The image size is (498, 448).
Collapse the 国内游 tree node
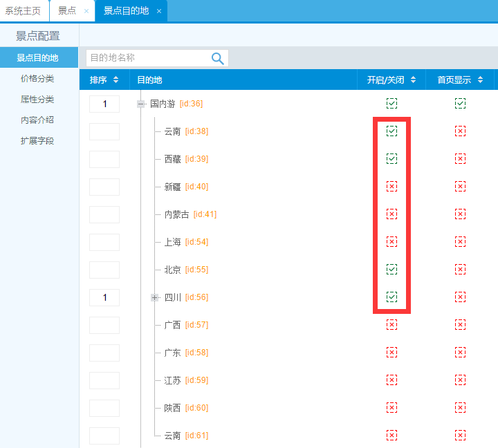pos(141,104)
